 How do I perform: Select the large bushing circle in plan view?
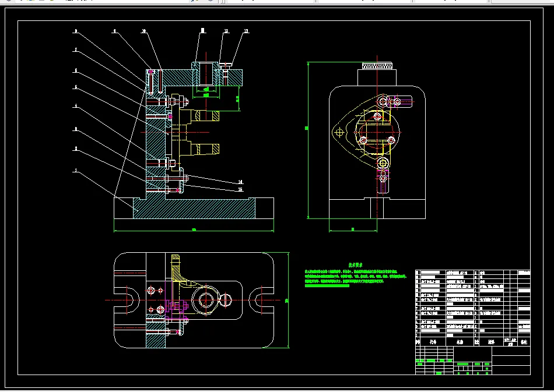(206, 301)
